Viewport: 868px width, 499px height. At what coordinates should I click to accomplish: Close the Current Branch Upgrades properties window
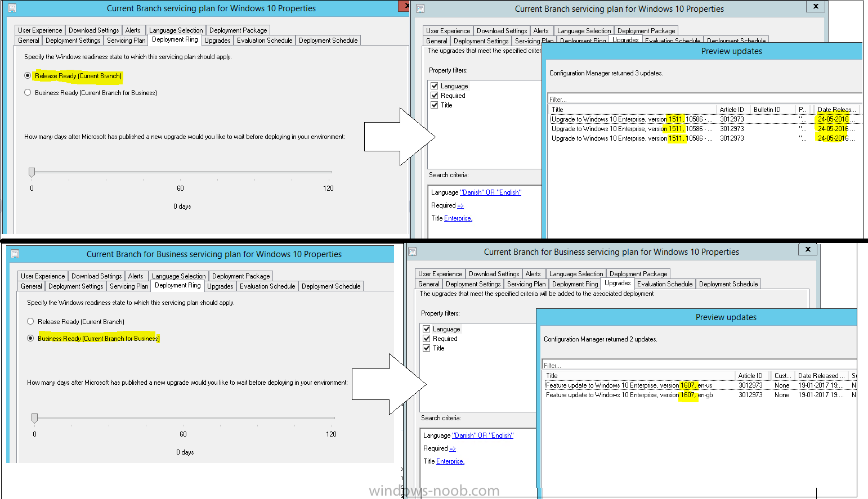[x=816, y=6]
